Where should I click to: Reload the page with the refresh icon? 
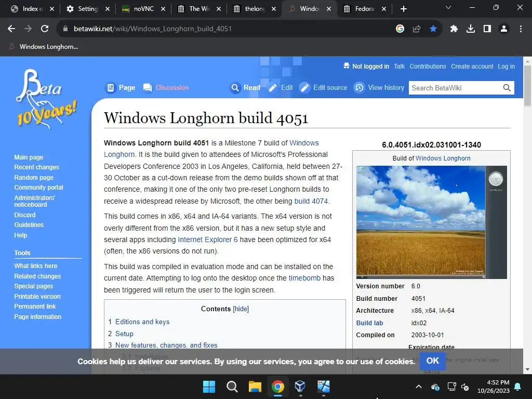[x=45, y=29]
